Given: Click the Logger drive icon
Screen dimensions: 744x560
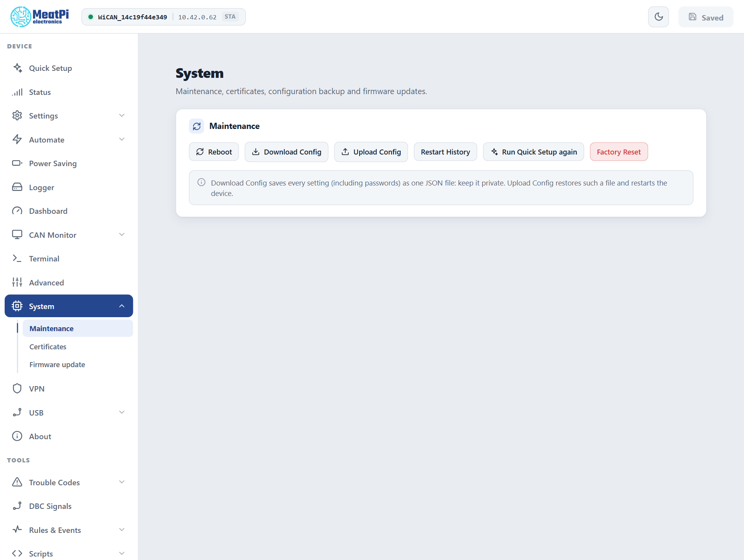Looking at the screenshot, I should 17,187.
